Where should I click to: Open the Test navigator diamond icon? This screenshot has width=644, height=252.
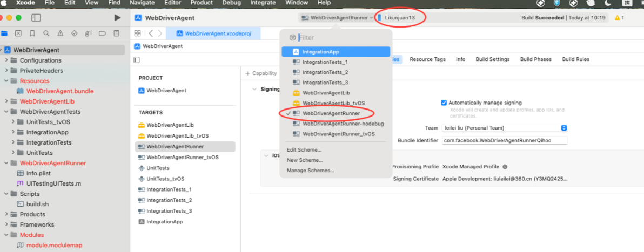click(x=75, y=33)
